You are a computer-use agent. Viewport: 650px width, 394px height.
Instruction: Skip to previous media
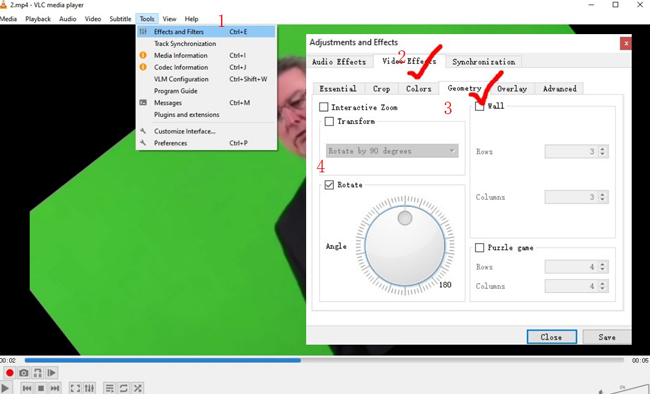tap(27, 388)
